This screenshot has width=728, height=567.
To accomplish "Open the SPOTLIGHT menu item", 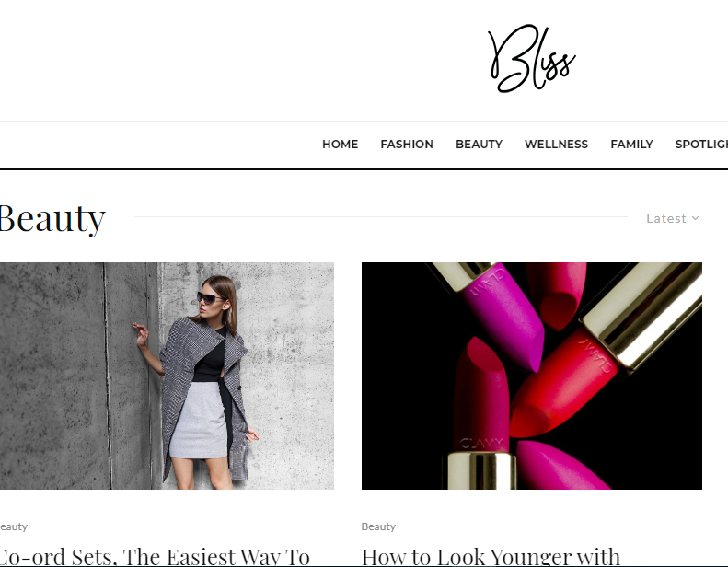I will click(x=701, y=145).
